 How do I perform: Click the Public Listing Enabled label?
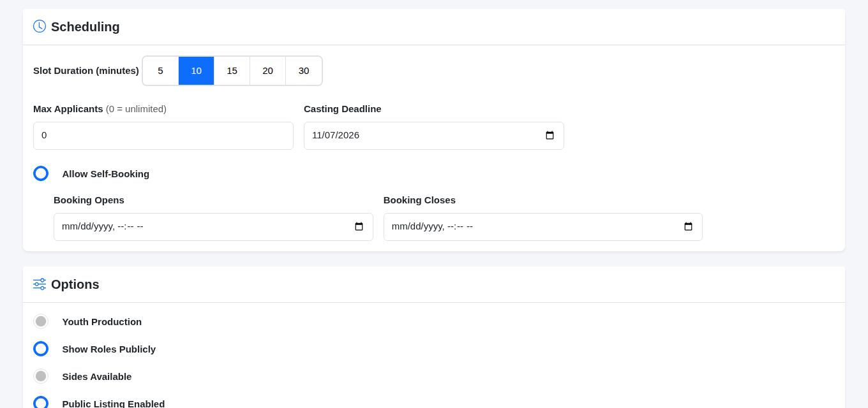pos(114,404)
